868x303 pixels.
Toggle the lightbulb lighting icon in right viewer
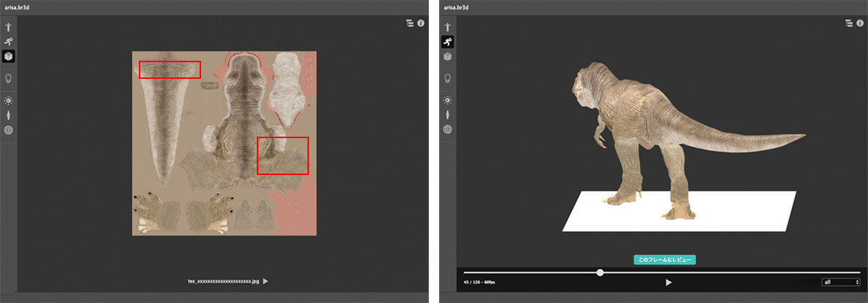pyautogui.click(x=448, y=78)
